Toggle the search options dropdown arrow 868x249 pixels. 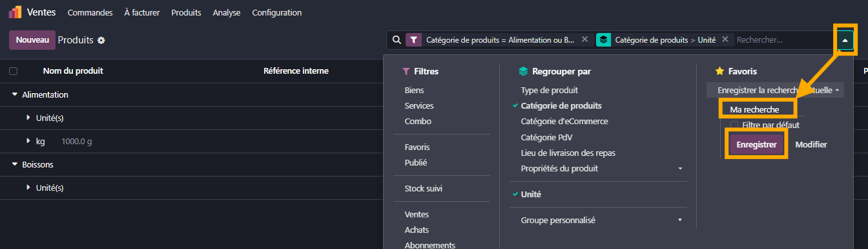[x=845, y=40]
